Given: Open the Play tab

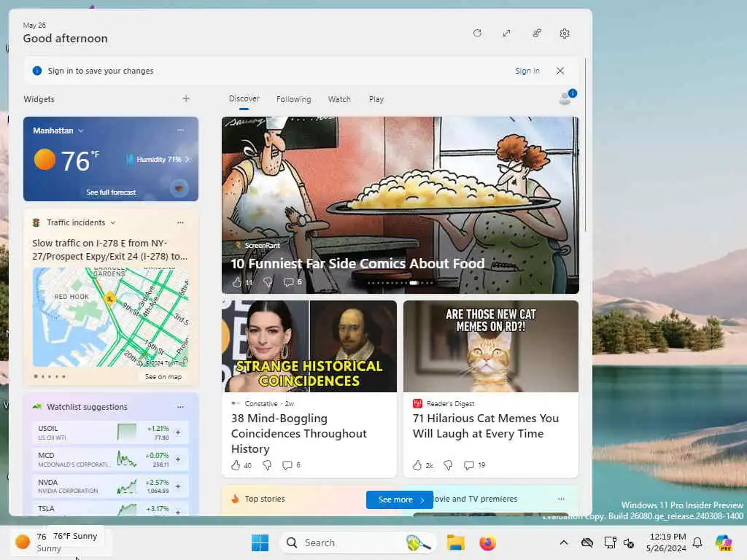Looking at the screenshot, I should coord(376,99).
